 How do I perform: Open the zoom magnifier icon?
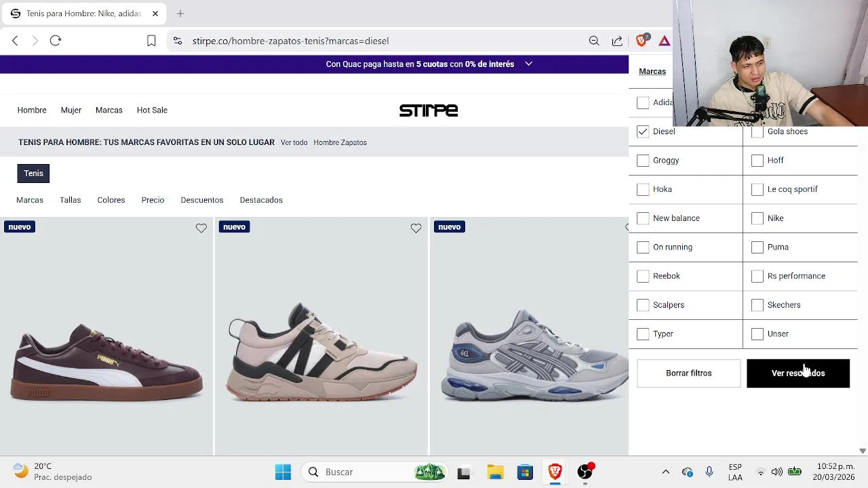click(x=594, y=41)
